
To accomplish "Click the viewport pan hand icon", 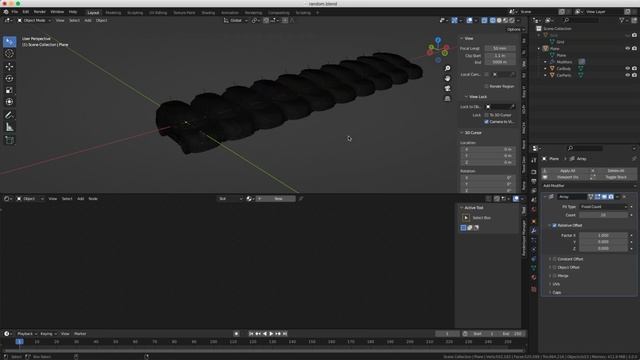I will tap(448, 78).
